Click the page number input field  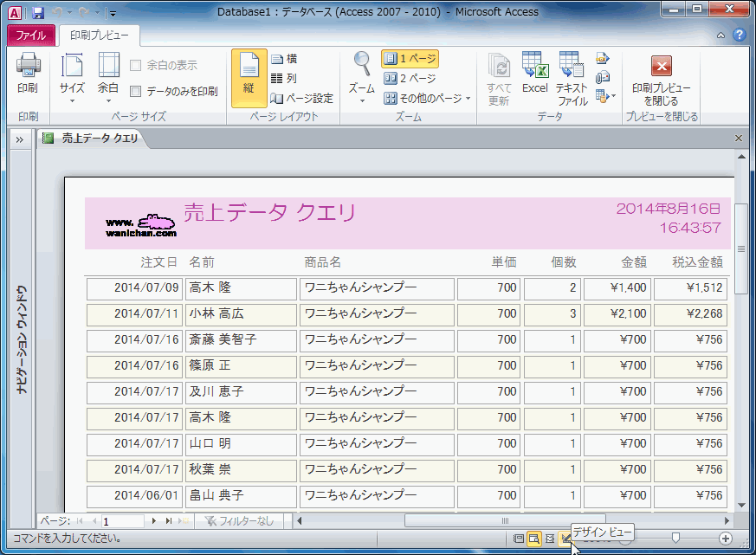click(122, 521)
